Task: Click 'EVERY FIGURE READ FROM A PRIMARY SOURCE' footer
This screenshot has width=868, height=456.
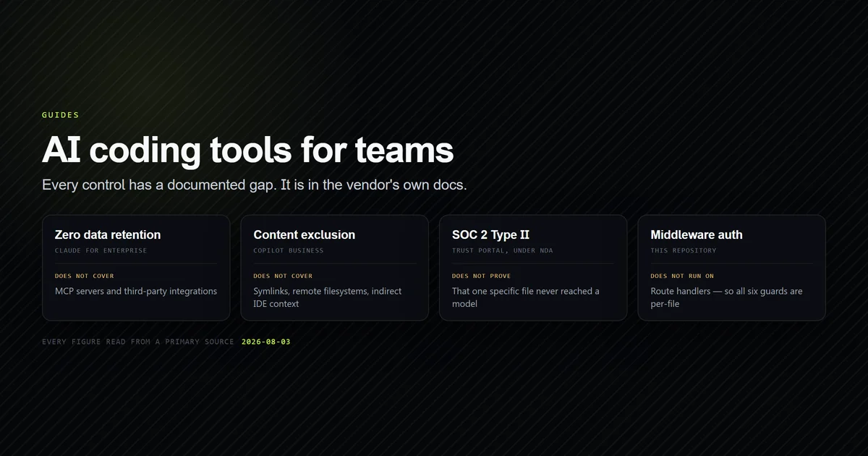Action: [x=137, y=342]
